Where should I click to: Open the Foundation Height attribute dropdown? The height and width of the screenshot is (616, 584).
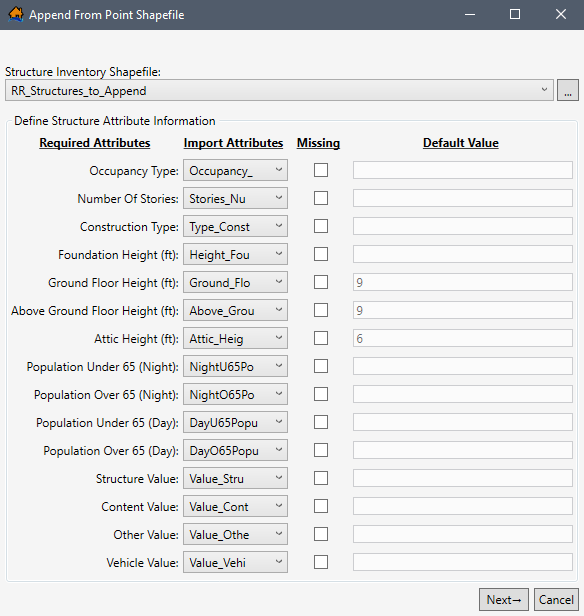(x=235, y=255)
